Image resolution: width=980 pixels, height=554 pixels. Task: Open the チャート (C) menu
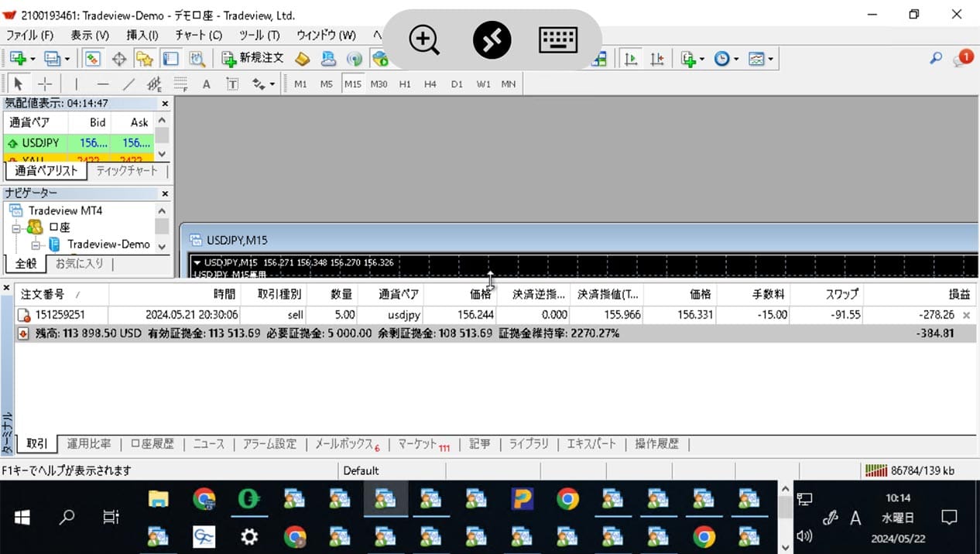tap(198, 35)
